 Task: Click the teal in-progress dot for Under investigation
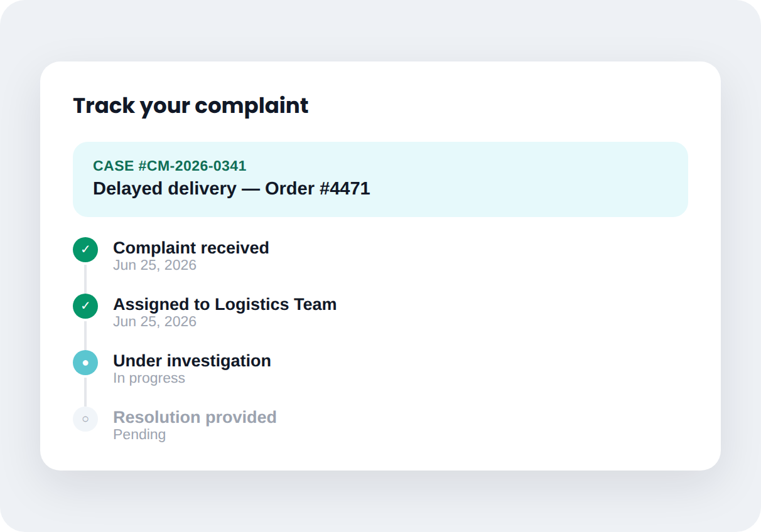tap(85, 363)
